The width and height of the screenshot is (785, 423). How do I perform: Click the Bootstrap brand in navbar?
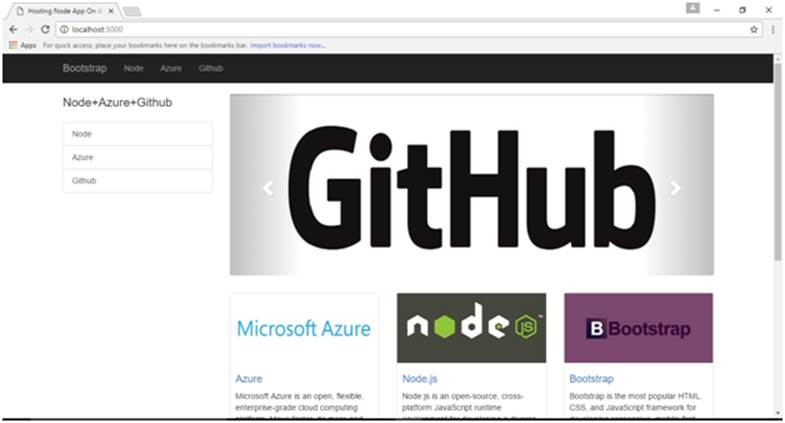pos(85,68)
